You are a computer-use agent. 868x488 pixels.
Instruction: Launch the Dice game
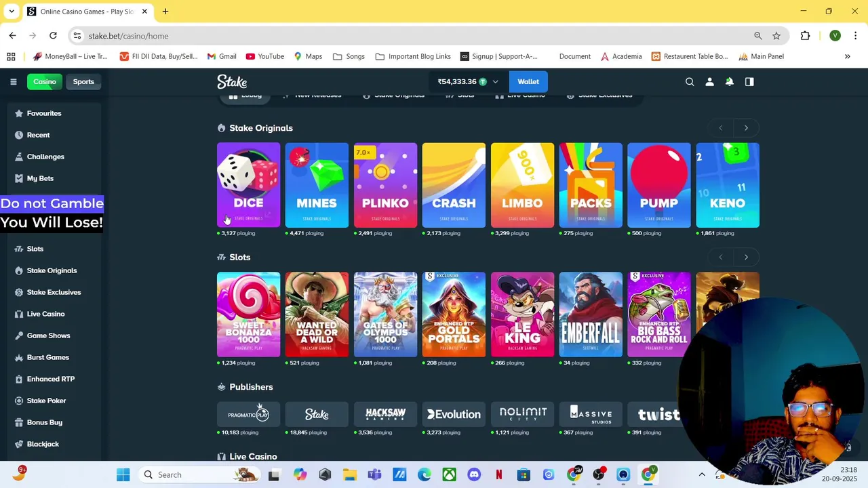click(248, 185)
